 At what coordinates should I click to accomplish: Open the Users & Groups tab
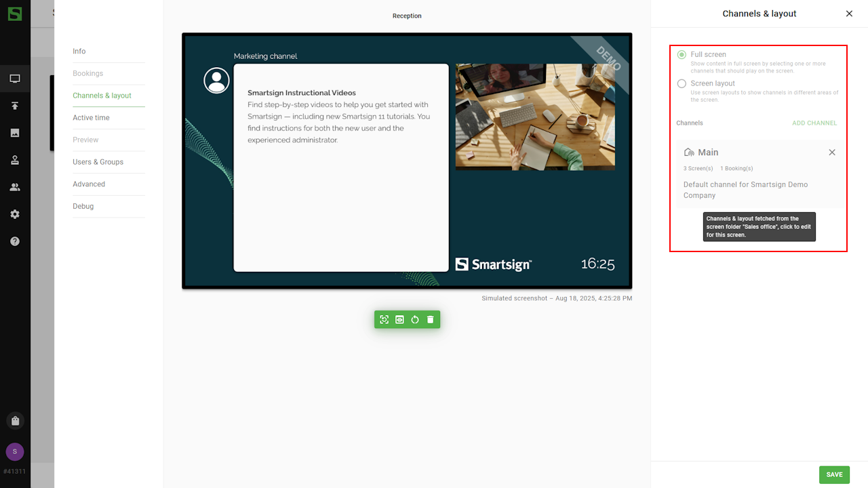click(x=98, y=162)
